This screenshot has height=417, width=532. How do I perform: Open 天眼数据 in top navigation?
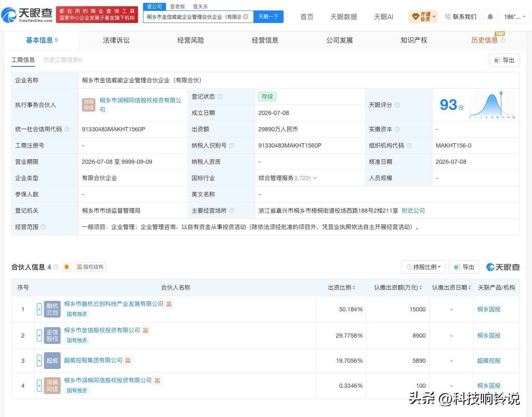[x=344, y=17]
